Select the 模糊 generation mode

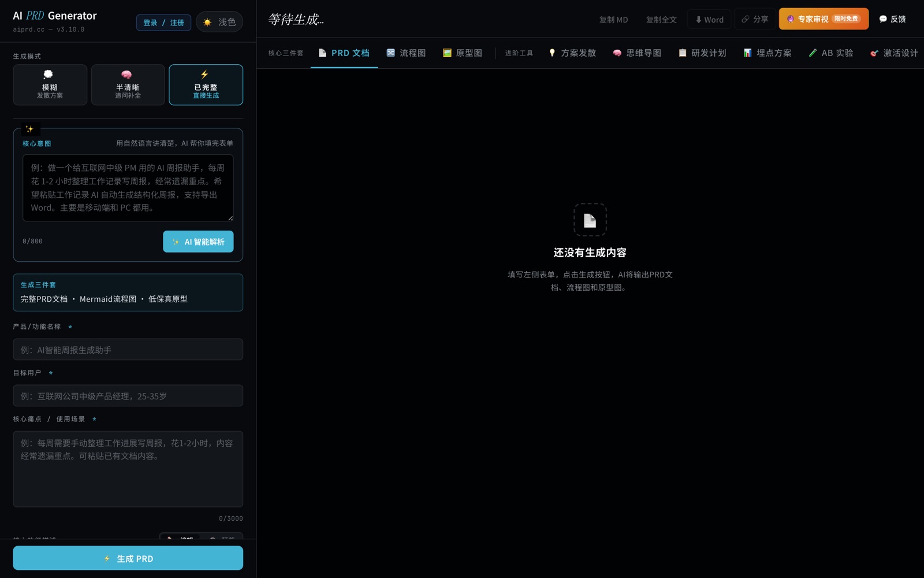click(x=50, y=84)
